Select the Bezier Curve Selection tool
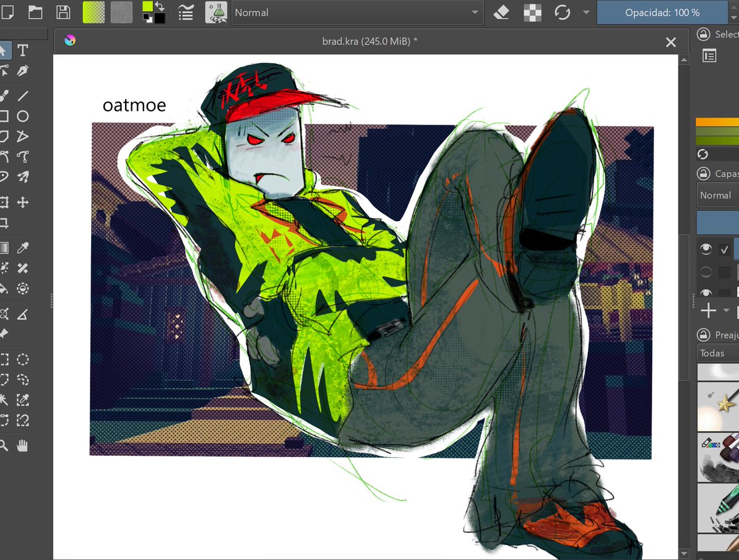Screen dimensions: 739x560 [3, 420]
